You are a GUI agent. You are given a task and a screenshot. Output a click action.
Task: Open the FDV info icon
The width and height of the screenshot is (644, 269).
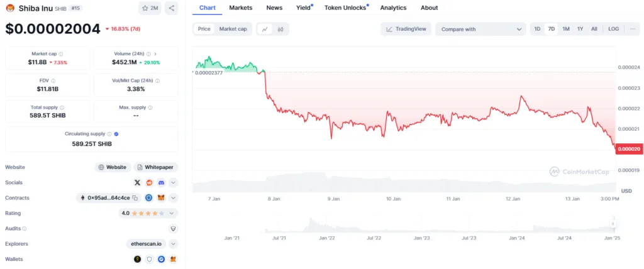53,81
